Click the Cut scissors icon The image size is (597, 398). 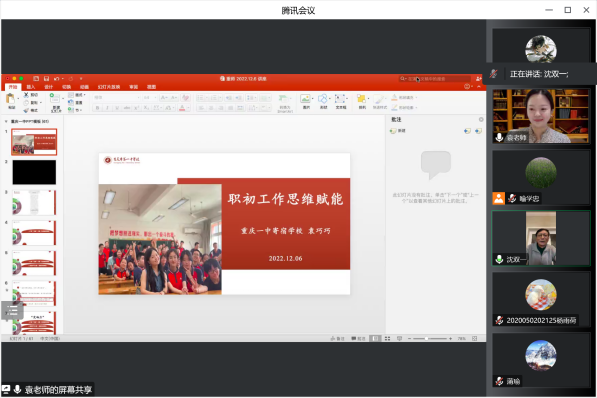click(26, 95)
